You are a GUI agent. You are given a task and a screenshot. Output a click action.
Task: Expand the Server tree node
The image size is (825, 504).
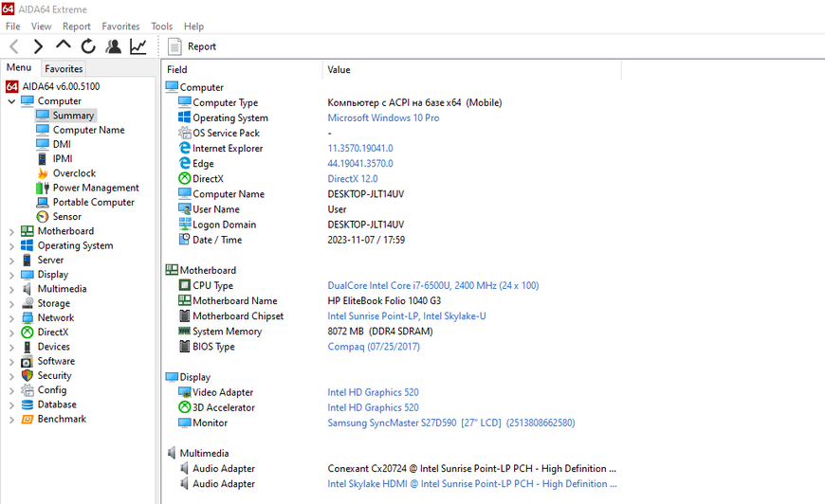coord(11,261)
